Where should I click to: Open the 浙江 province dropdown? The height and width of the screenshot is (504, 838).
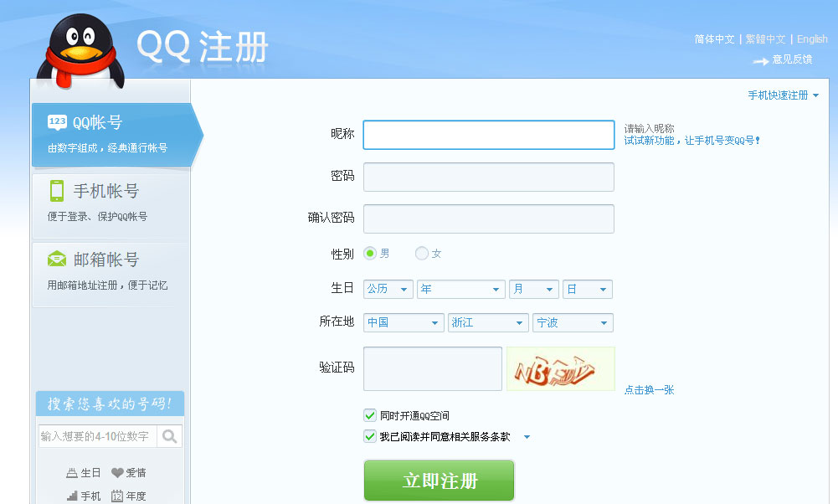488,323
